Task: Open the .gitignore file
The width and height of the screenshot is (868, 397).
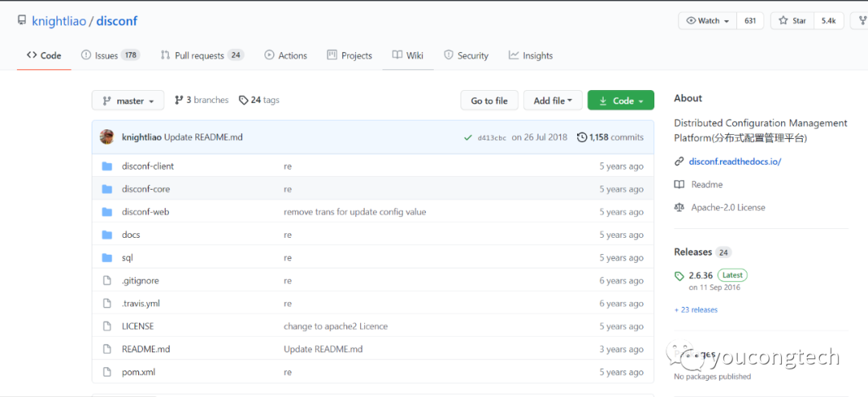Action: 140,280
